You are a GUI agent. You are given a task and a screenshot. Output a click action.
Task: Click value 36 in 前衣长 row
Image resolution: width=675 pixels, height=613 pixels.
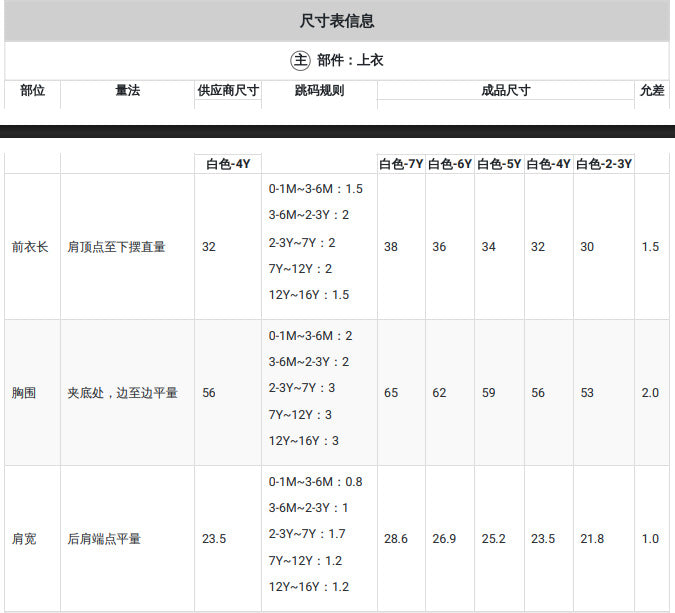(x=439, y=247)
